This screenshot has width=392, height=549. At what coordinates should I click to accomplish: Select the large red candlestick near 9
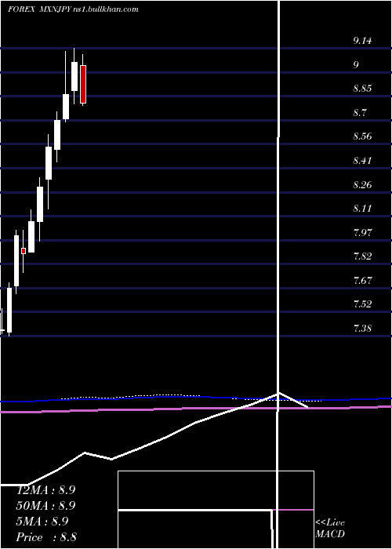(x=83, y=84)
